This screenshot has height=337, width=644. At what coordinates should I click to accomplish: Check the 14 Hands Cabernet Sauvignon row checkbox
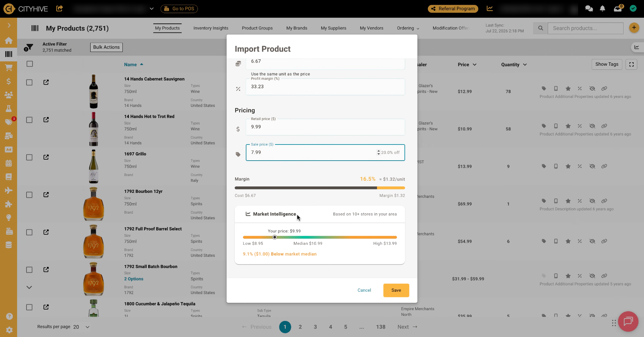tap(30, 82)
